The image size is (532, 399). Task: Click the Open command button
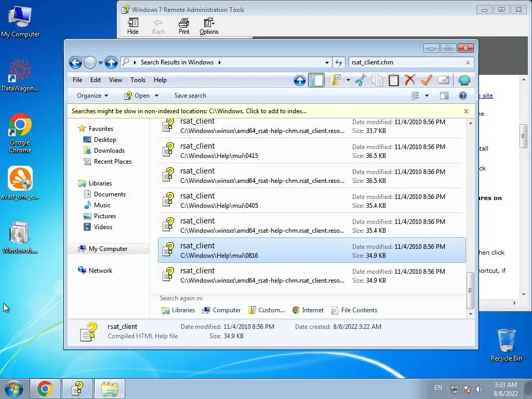tap(137, 96)
